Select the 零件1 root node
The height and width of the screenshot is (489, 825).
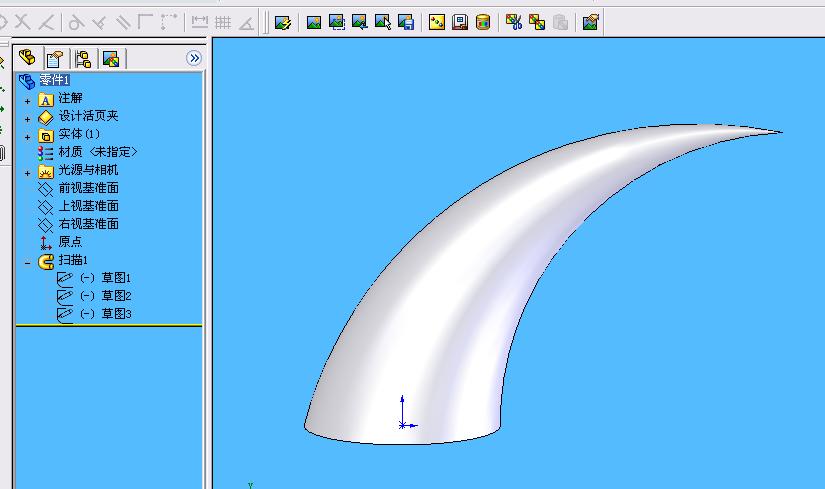pyautogui.click(x=55, y=80)
